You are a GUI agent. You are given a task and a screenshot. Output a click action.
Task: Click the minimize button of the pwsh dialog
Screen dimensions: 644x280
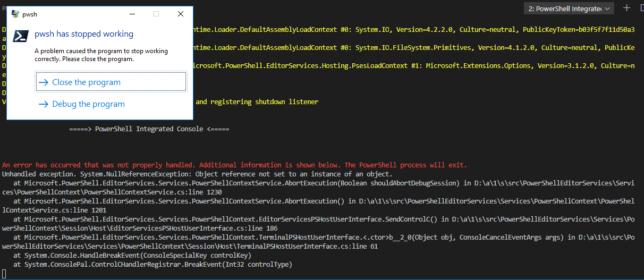click(132, 14)
